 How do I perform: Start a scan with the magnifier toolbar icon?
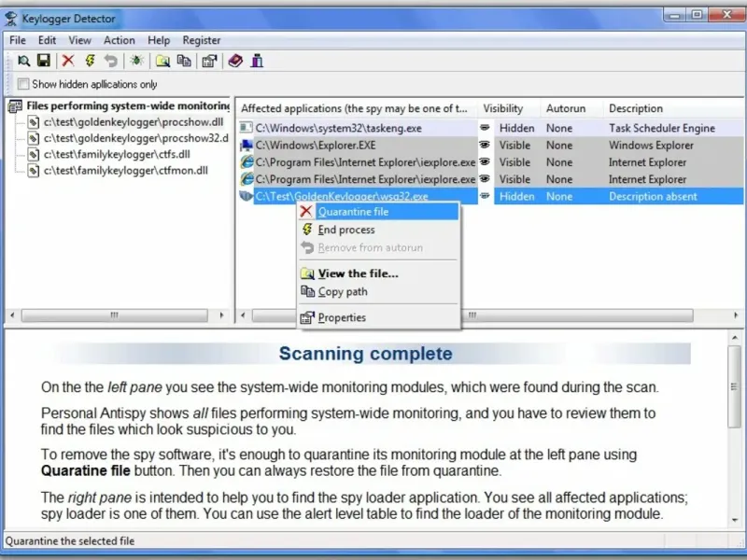pos(23,61)
